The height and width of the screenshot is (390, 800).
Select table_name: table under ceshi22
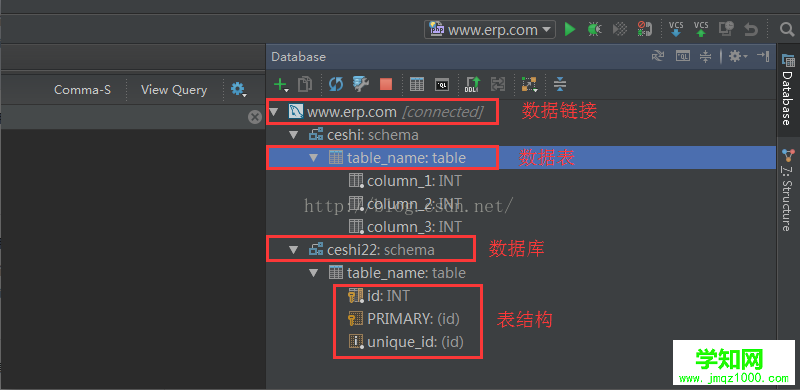coord(397,273)
